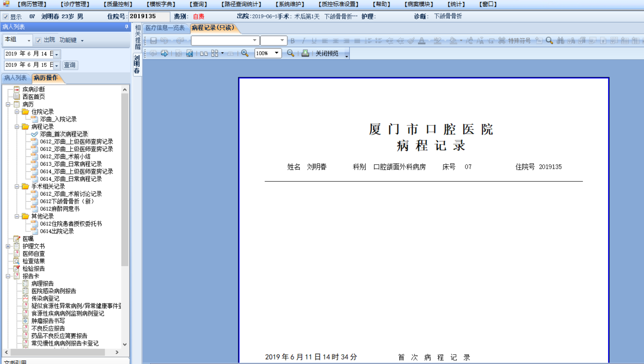
Task: Collapse the 手术相关记录 folder
Action: point(17,187)
